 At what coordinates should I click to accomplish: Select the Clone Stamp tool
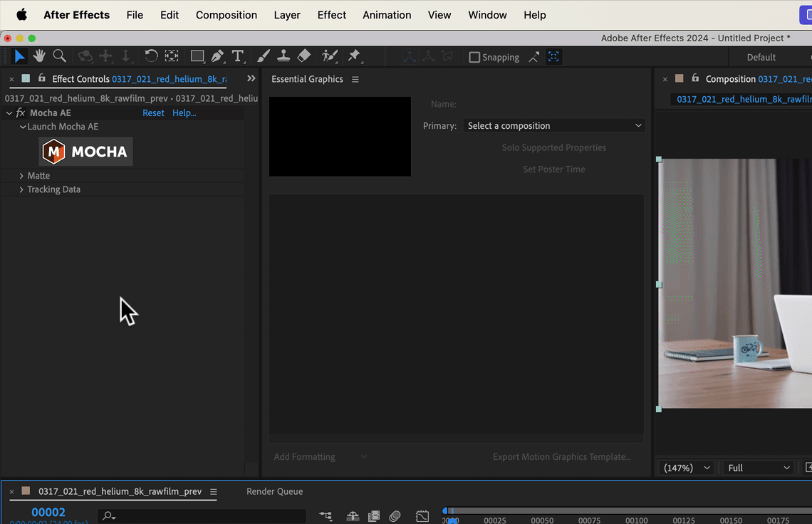[283, 56]
